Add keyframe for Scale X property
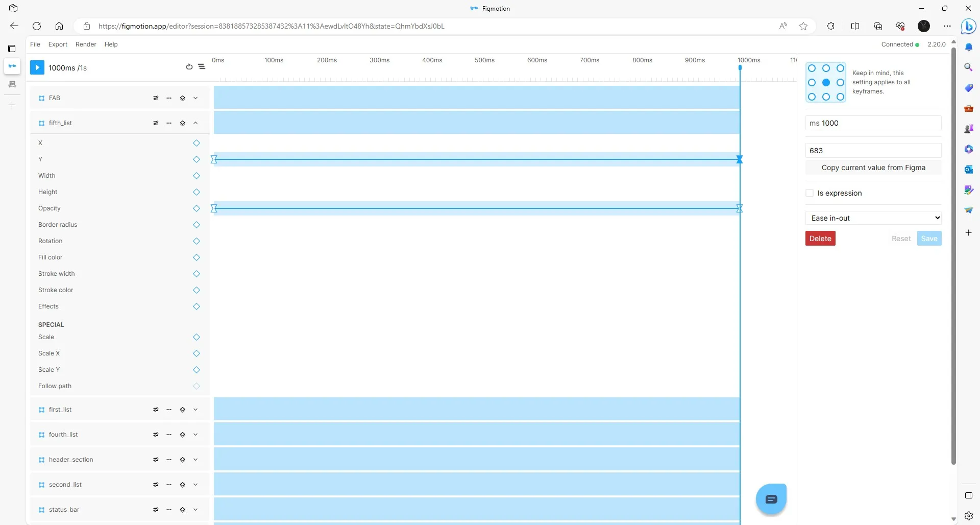The height and width of the screenshot is (525, 980). pyautogui.click(x=197, y=353)
